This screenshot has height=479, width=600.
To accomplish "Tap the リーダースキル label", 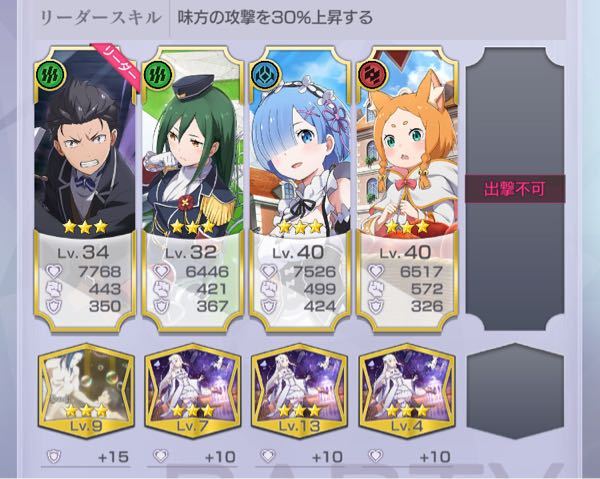I will (100, 18).
